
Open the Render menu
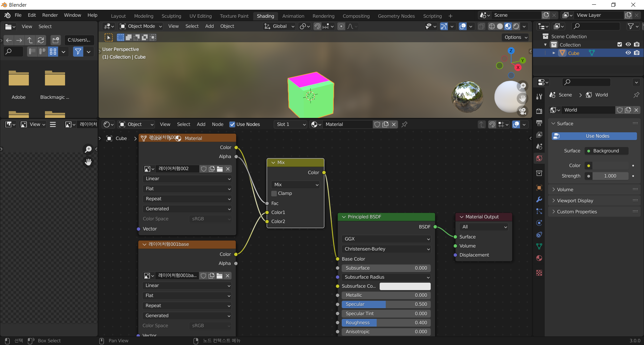(50, 15)
